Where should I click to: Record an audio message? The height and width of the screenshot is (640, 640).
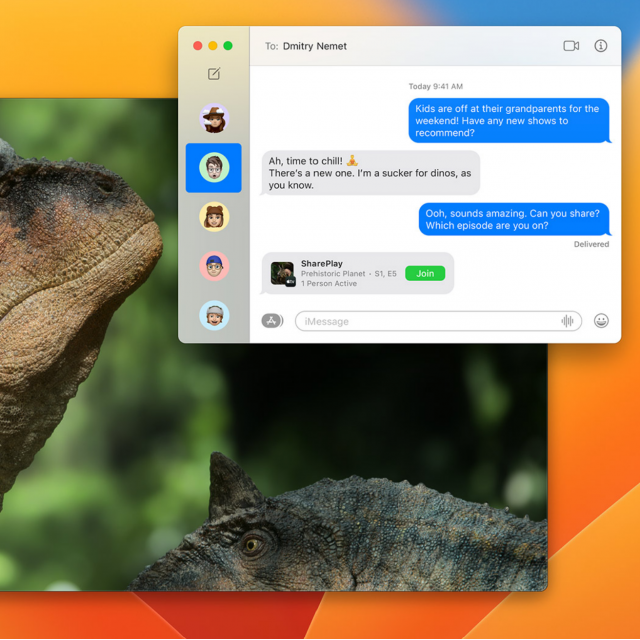(567, 321)
